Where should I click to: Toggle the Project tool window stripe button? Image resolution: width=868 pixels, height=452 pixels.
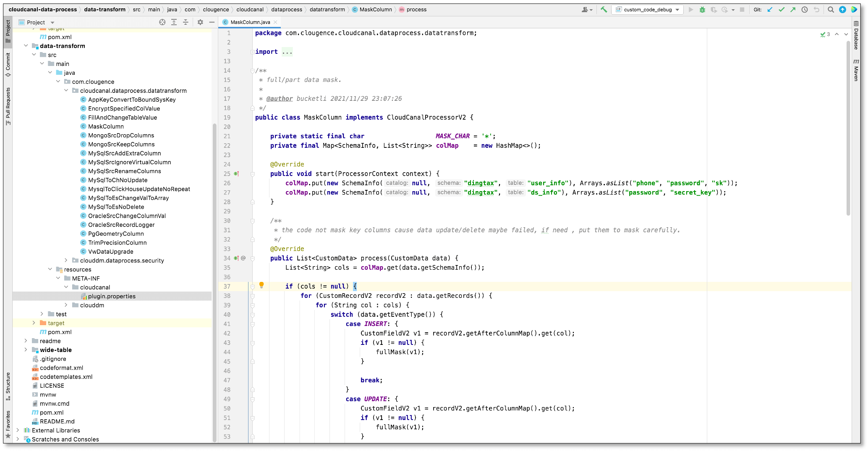[x=8, y=31]
